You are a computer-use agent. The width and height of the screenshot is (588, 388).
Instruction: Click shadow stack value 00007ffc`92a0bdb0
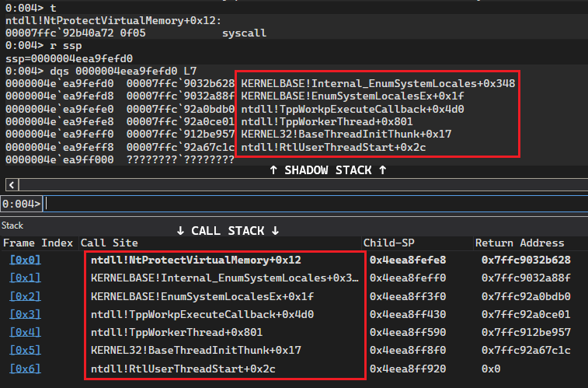click(x=180, y=109)
